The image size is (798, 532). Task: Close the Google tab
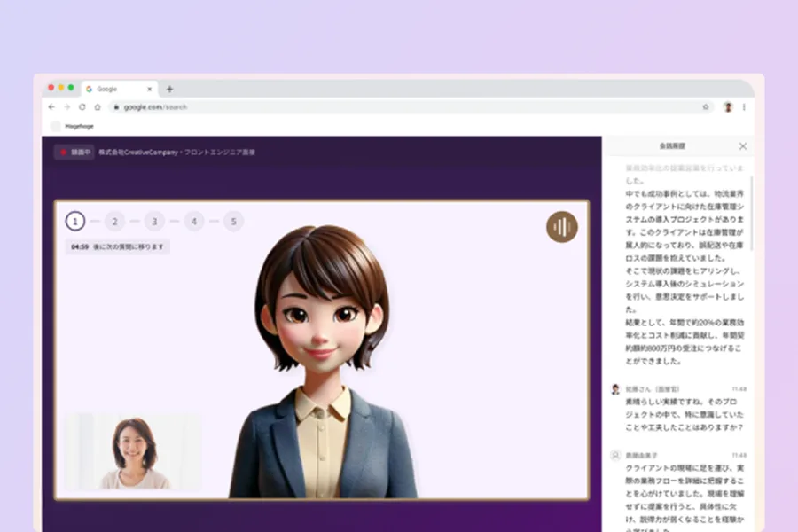click(x=150, y=89)
